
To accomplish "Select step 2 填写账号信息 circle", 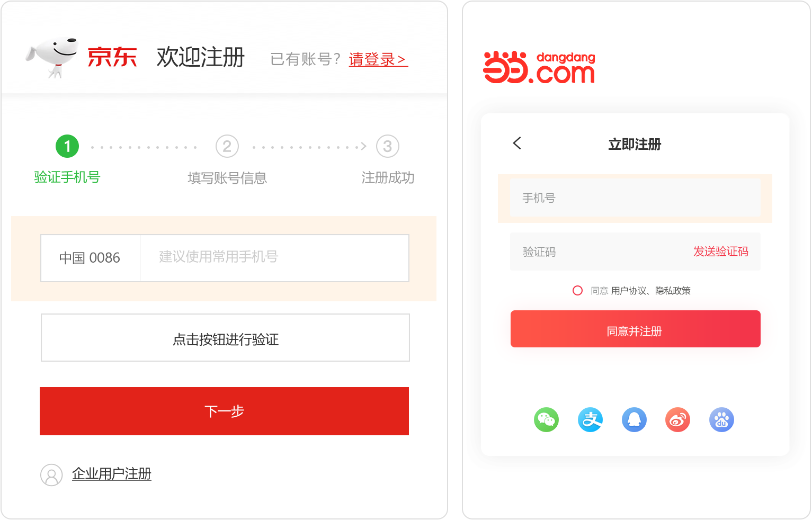I will [x=227, y=146].
